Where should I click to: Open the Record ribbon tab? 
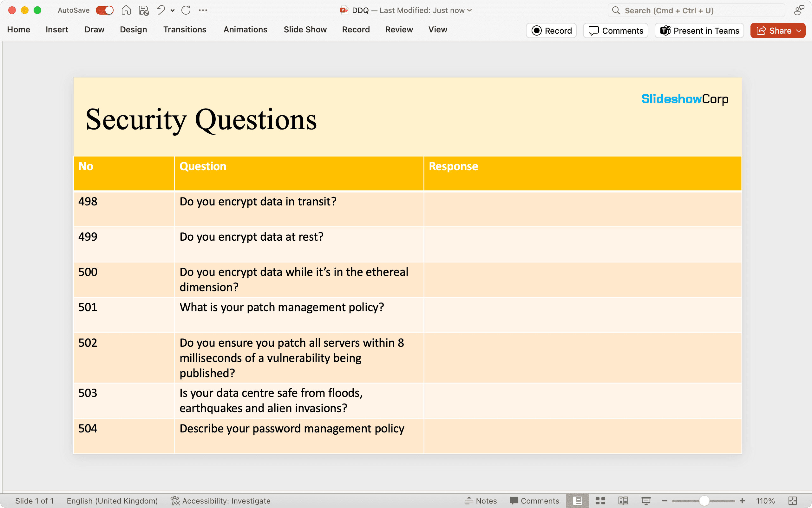pos(356,30)
